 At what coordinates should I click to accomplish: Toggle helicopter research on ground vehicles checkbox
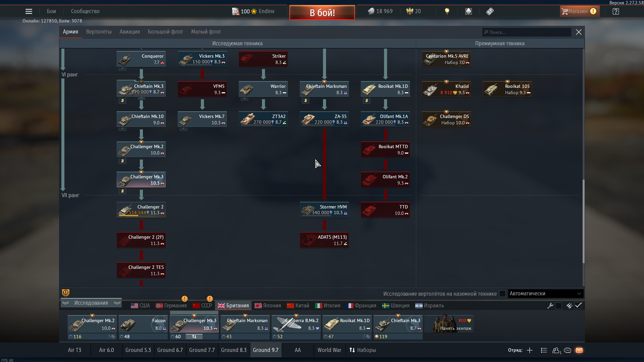click(502, 294)
